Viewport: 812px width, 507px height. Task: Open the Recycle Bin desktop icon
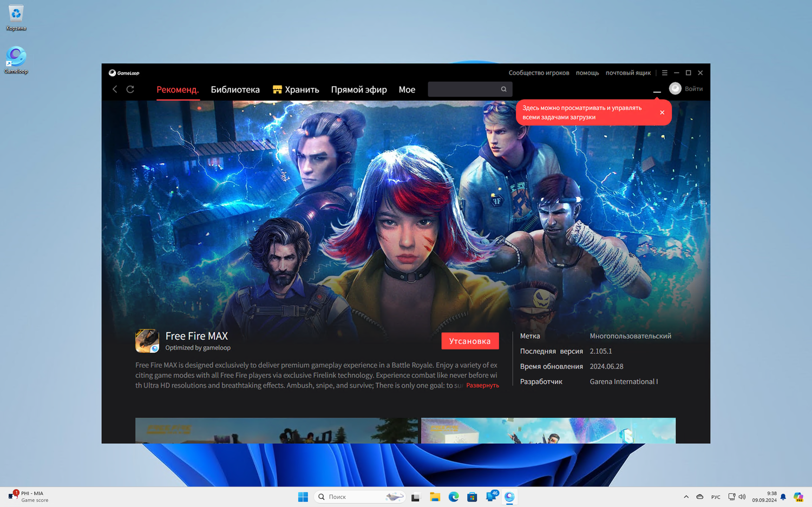[x=16, y=17]
